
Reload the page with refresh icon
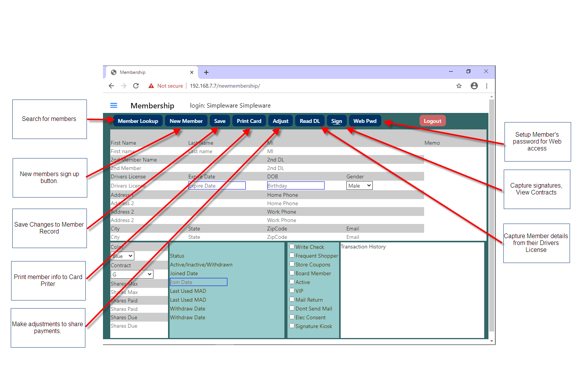pos(136,86)
